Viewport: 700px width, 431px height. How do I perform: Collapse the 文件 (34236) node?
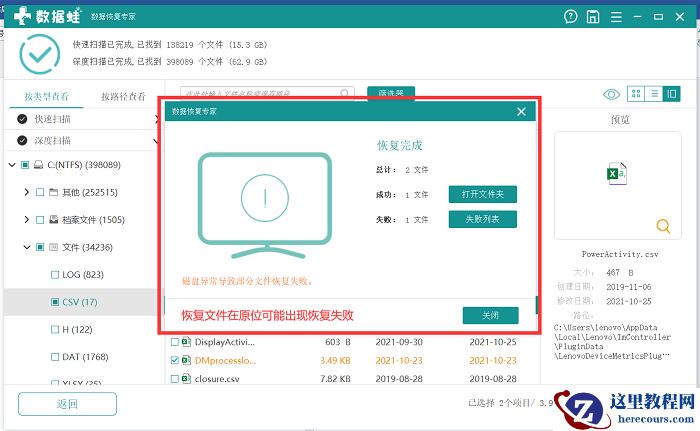27,247
